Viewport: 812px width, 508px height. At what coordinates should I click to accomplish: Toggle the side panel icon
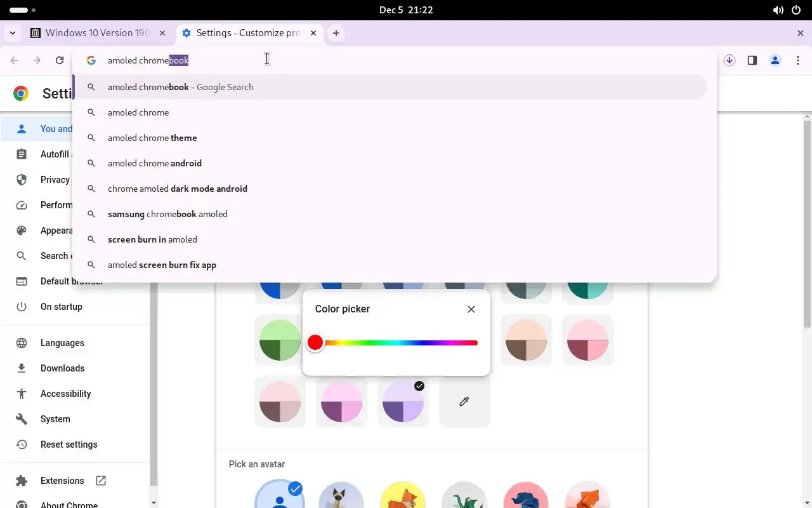[752, 60]
